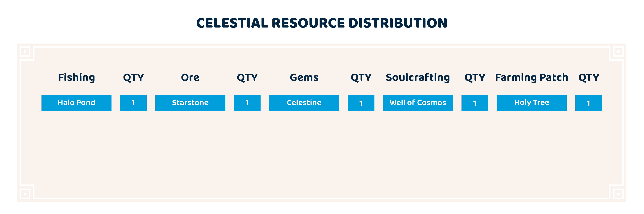Viewport: 644px width, 214px height.
Task: Click the Celestial Resource Distribution title
Action: (321, 23)
